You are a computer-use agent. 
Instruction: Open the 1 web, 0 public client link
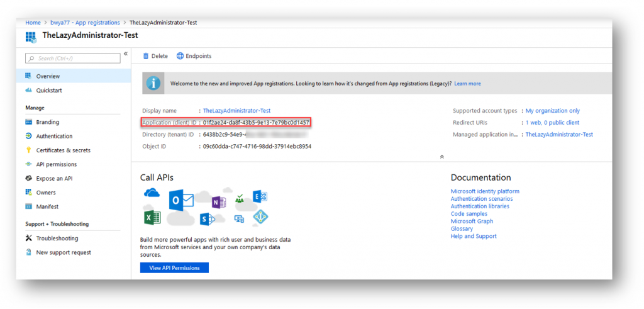552,123
